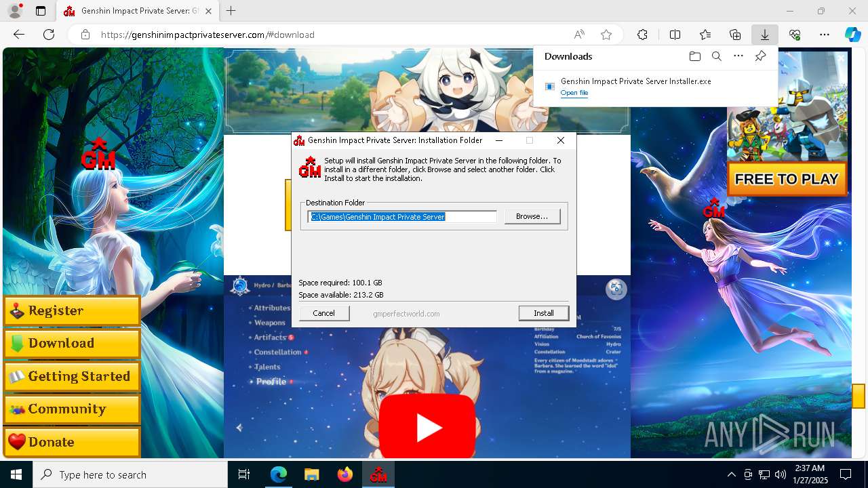Click the Install button in the installer
The image size is (868, 488).
544,313
